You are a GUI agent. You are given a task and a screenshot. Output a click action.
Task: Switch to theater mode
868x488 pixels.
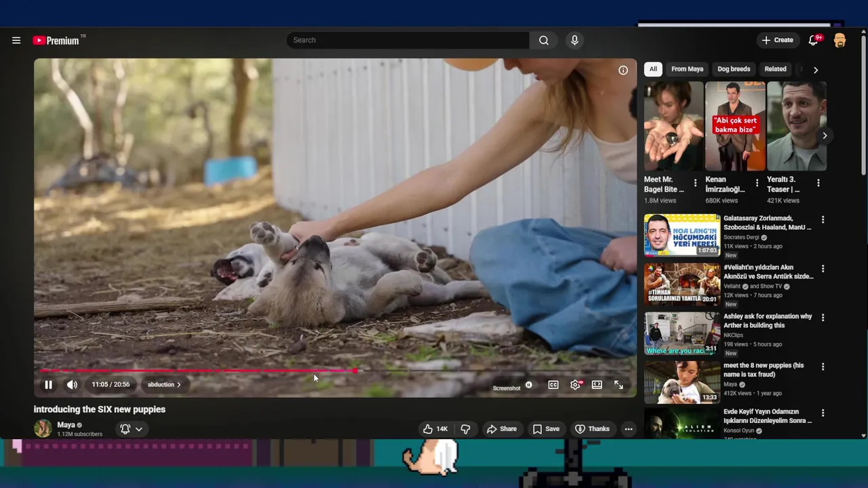(597, 385)
